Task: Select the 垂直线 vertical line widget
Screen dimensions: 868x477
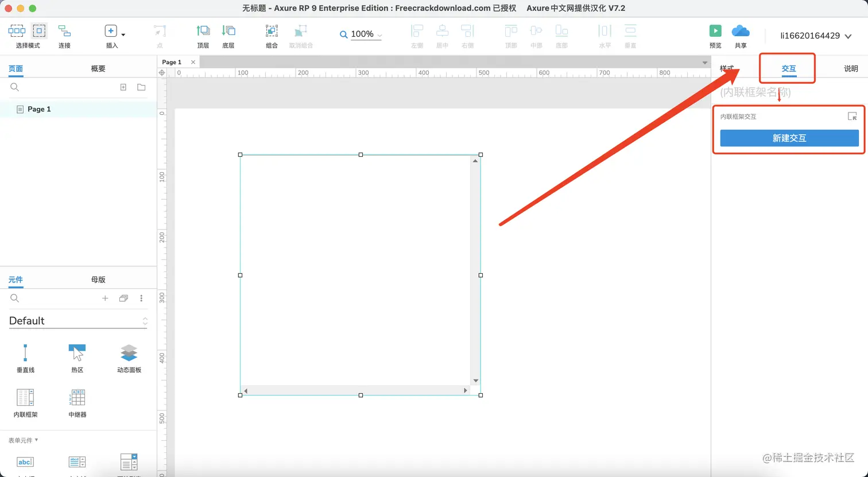Action: (x=25, y=358)
